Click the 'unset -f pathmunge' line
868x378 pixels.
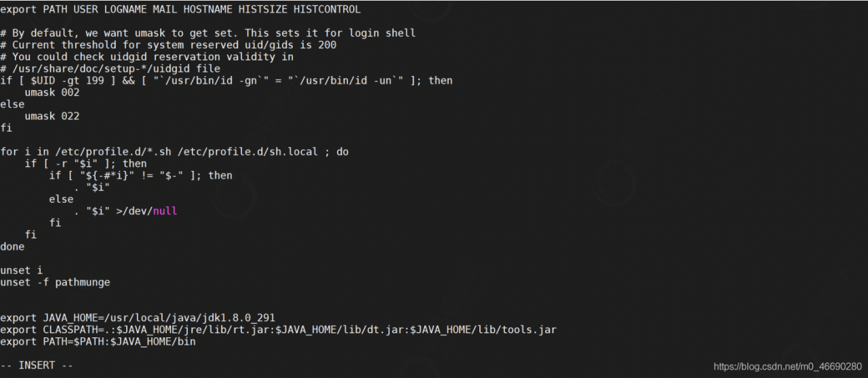click(x=55, y=282)
